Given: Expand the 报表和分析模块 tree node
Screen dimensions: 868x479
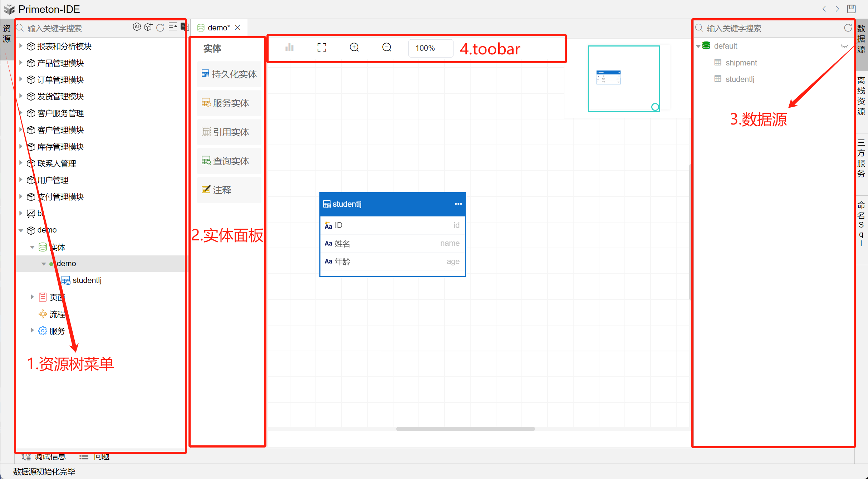Looking at the screenshot, I should point(21,46).
